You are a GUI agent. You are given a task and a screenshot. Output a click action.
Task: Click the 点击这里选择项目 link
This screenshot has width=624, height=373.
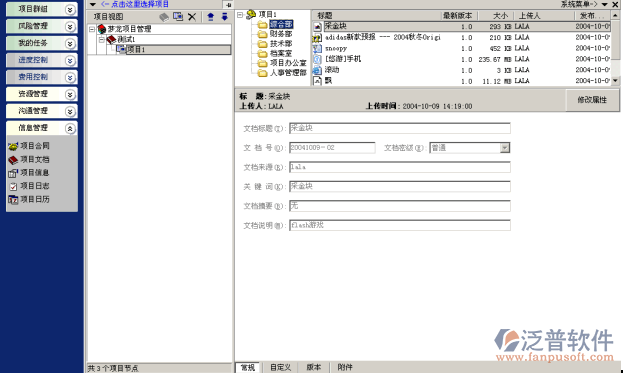[135, 4]
